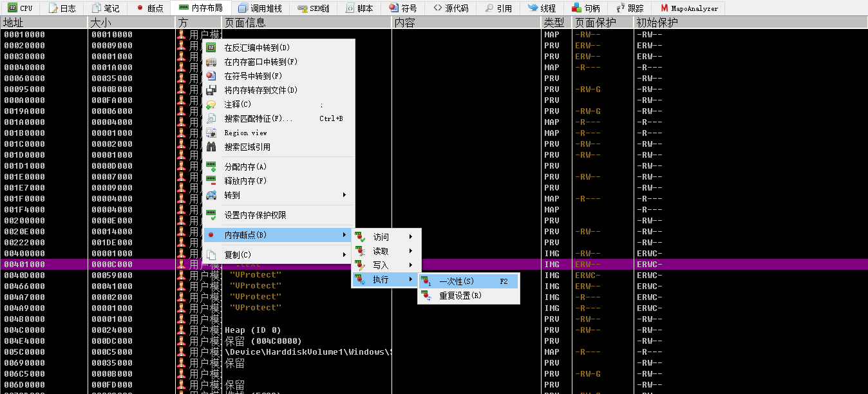868x394 pixels.
Task: Click the 释放内存 free memory icon
Action: 211,181
